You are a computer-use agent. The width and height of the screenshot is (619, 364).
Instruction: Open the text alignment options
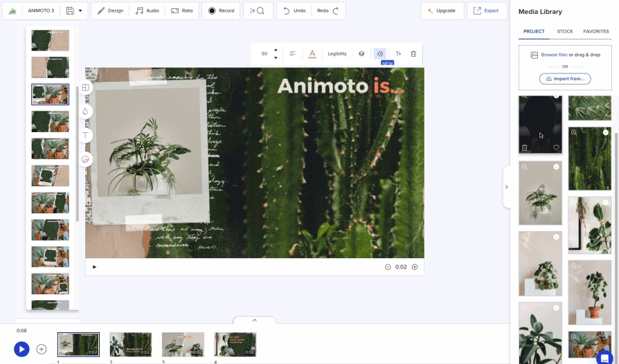tap(292, 54)
